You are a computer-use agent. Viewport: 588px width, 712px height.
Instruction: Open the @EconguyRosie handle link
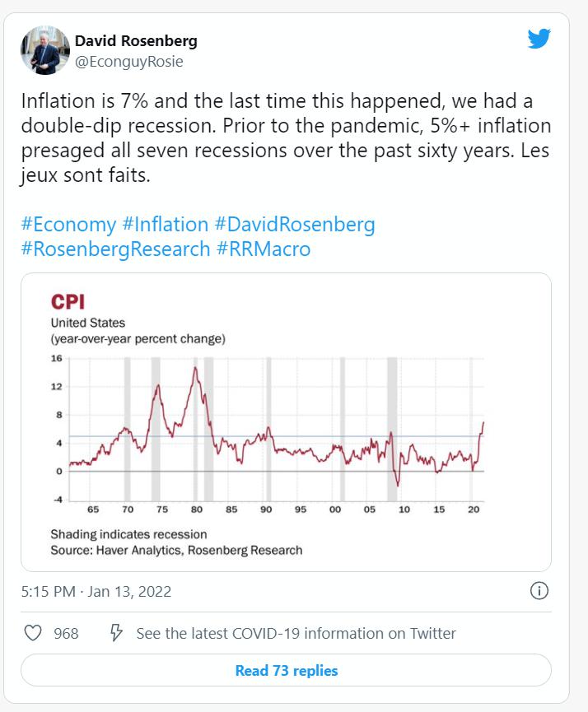pos(129,62)
